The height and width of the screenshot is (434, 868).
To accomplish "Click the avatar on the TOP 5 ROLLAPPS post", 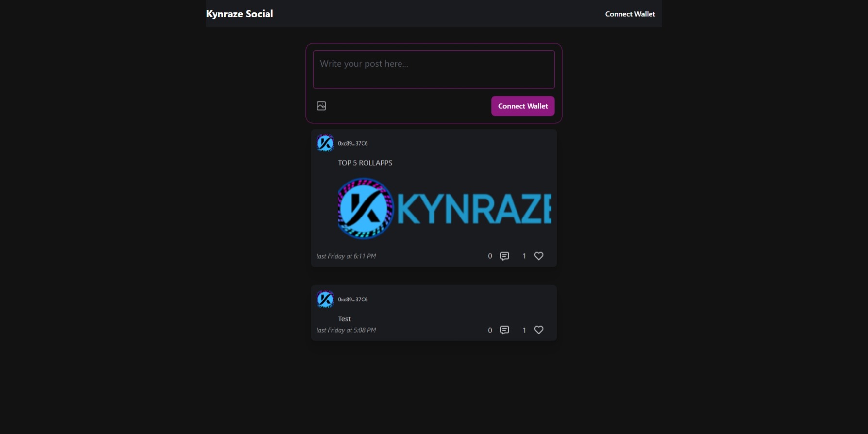I will (325, 143).
